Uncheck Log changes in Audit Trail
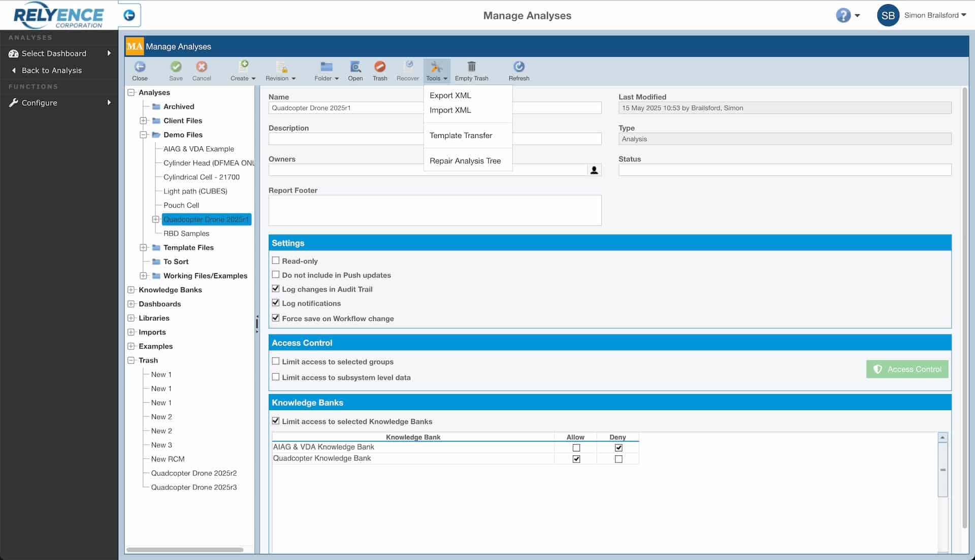The height and width of the screenshot is (560, 975). pos(276,289)
